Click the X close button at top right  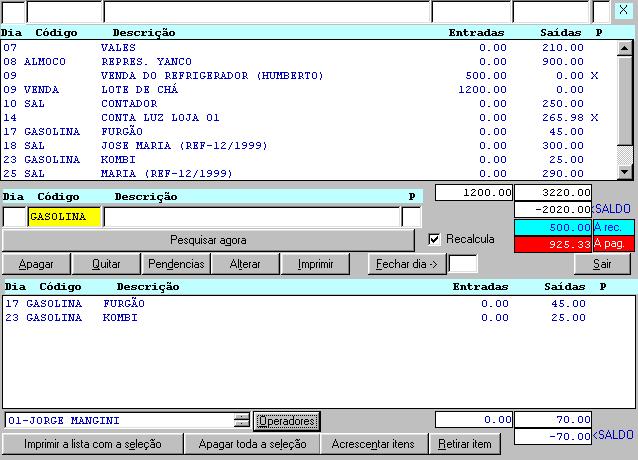click(x=624, y=11)
